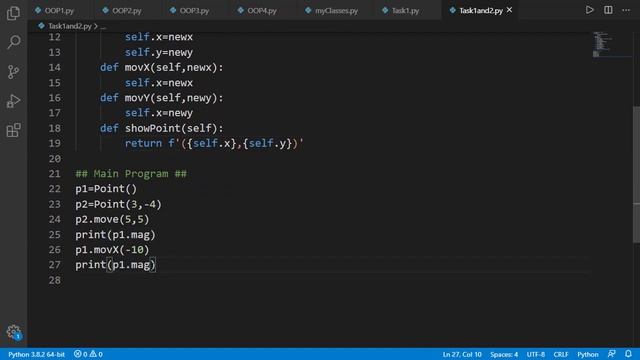Click 'self.x=newy' on line 17
640x360 pixels.
click(x=159, y=113)
